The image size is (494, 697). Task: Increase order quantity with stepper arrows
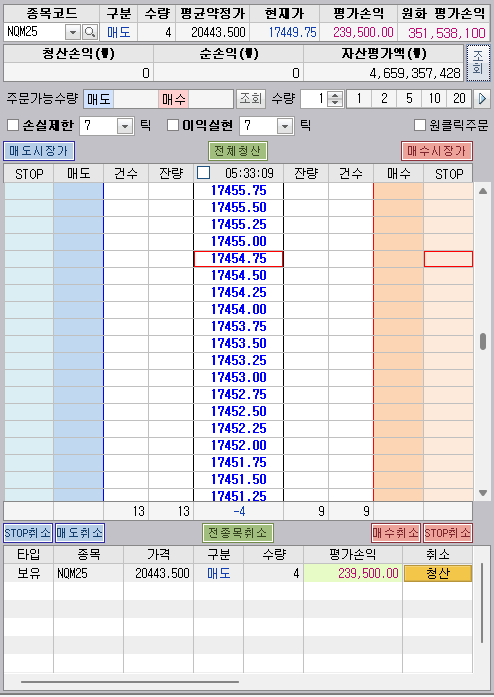click(x=336, y=95)
